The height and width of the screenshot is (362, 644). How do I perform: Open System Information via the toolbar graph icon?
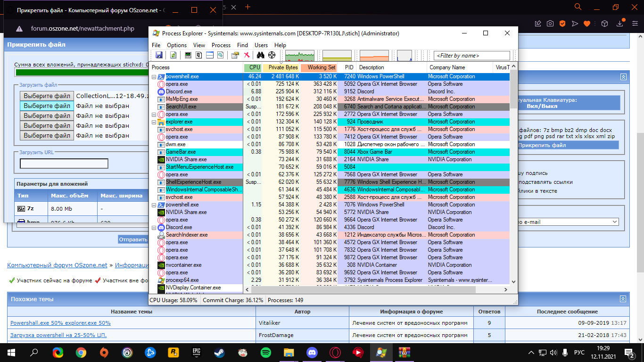click(x=188, y=55)
